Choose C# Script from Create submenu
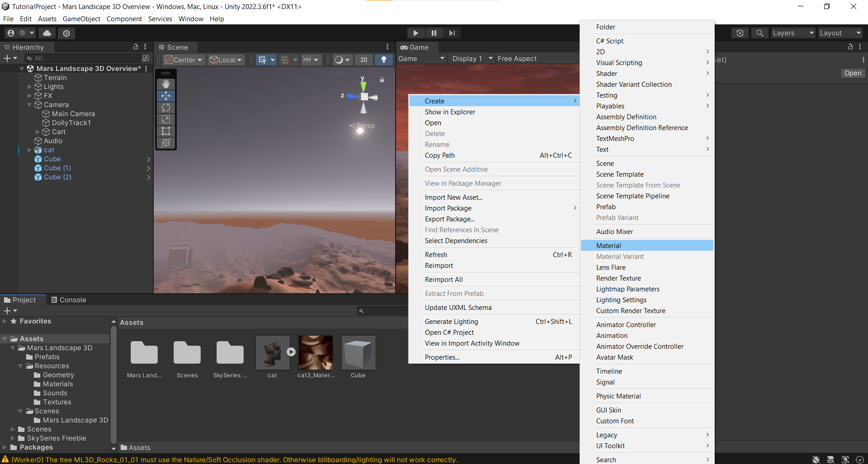The height and width of the screenshot is (464, 868). click(x=647, y=41)
